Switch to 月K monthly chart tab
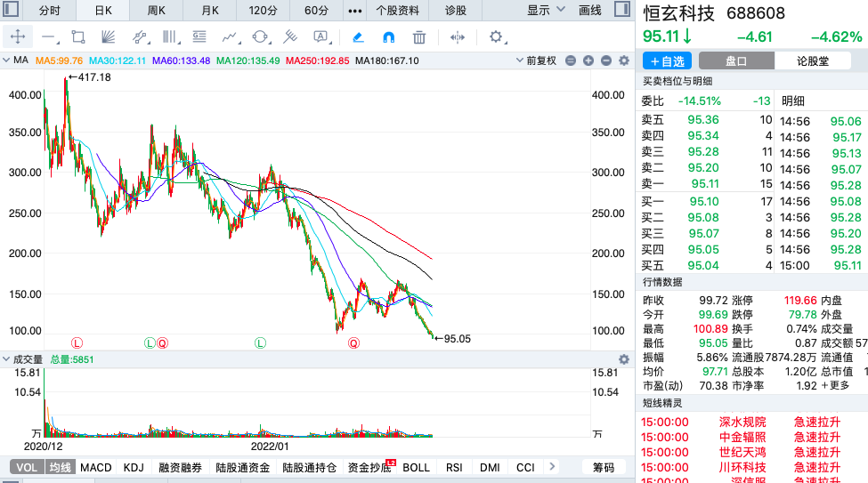868x483 pixels. 210,11
